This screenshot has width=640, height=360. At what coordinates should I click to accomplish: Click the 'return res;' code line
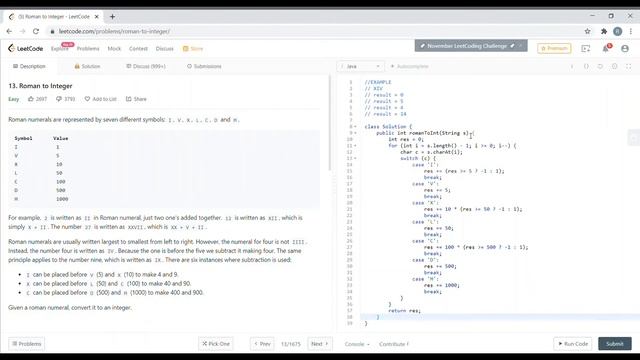pyautogui.click(x=404, y=311)
